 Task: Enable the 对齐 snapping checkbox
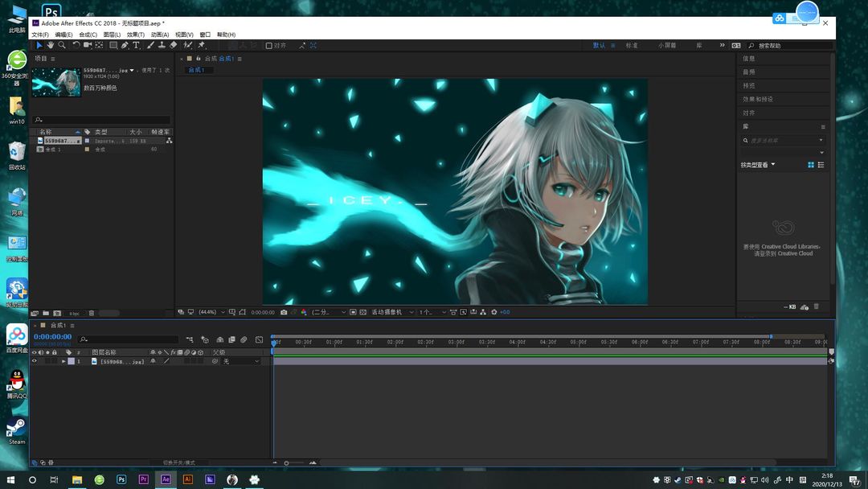tap(269, 46)
